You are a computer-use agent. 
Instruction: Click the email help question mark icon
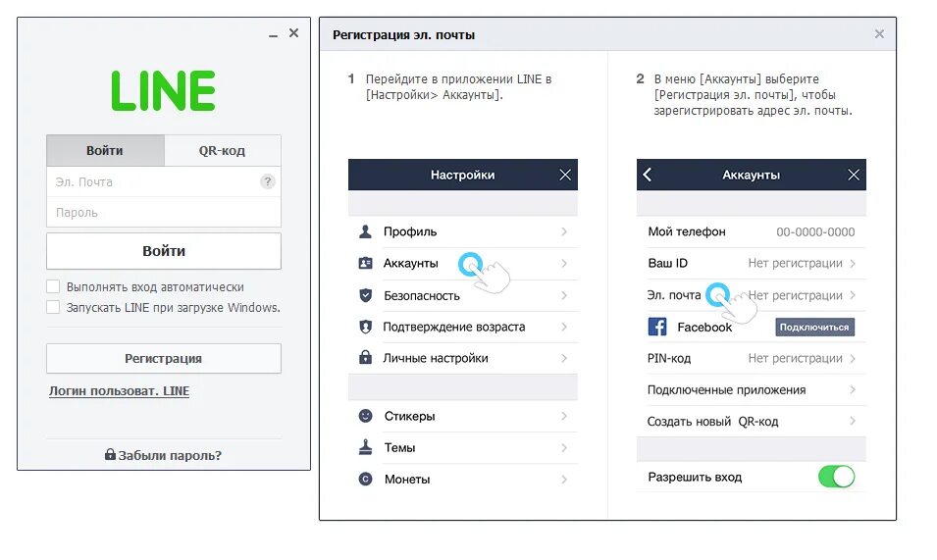pyautogui.click(x=268, y=181)
